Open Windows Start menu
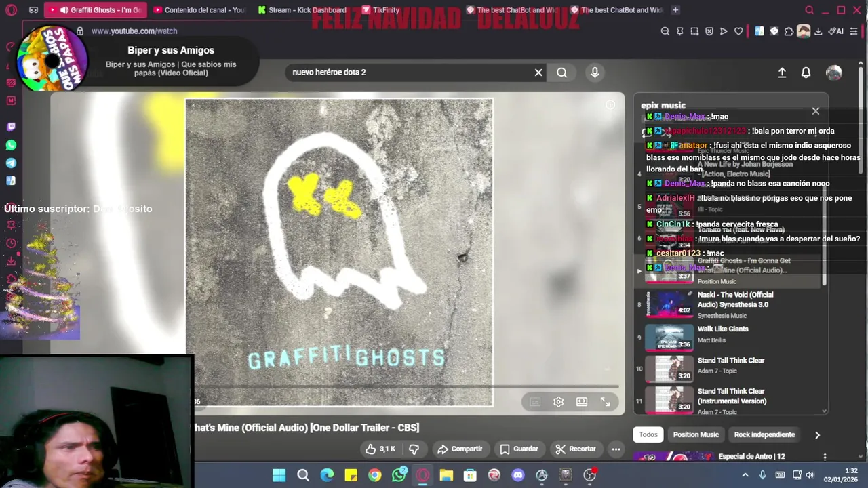The image size is (868, 488). 279,475
